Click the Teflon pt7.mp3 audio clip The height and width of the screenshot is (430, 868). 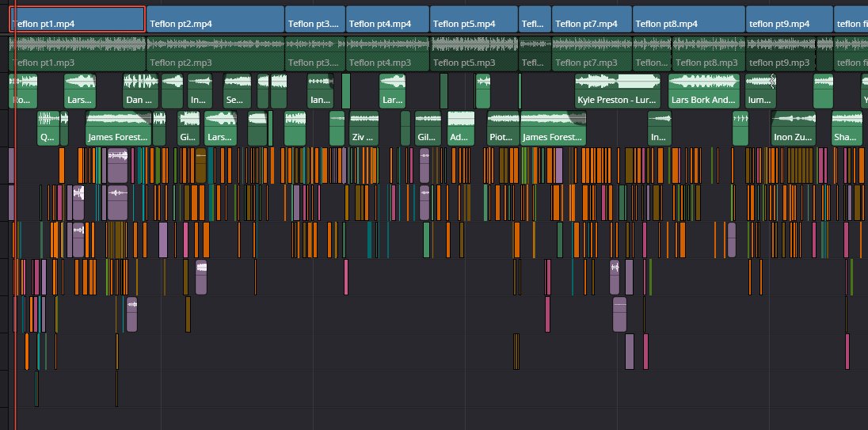592,54
